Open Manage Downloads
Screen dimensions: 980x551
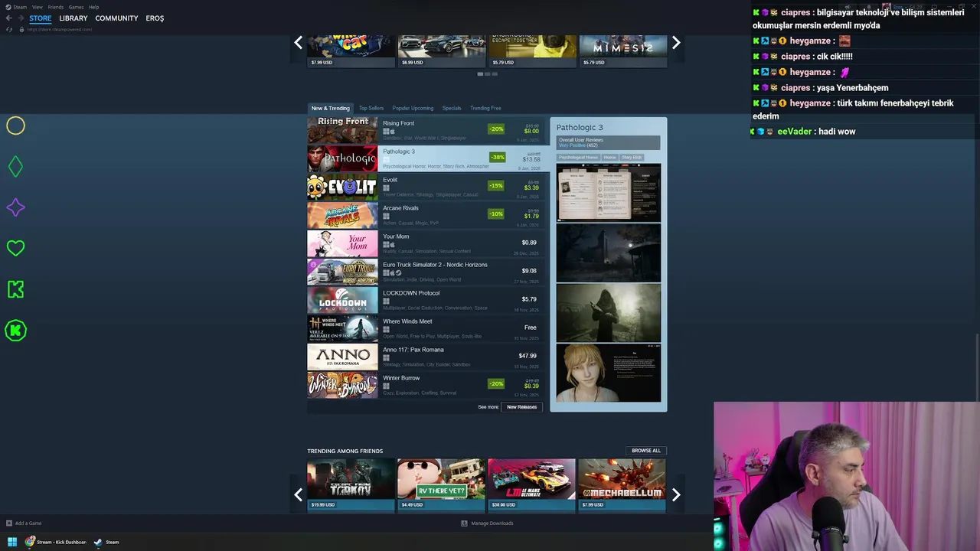pyautogui.click(x=487, y=523)
